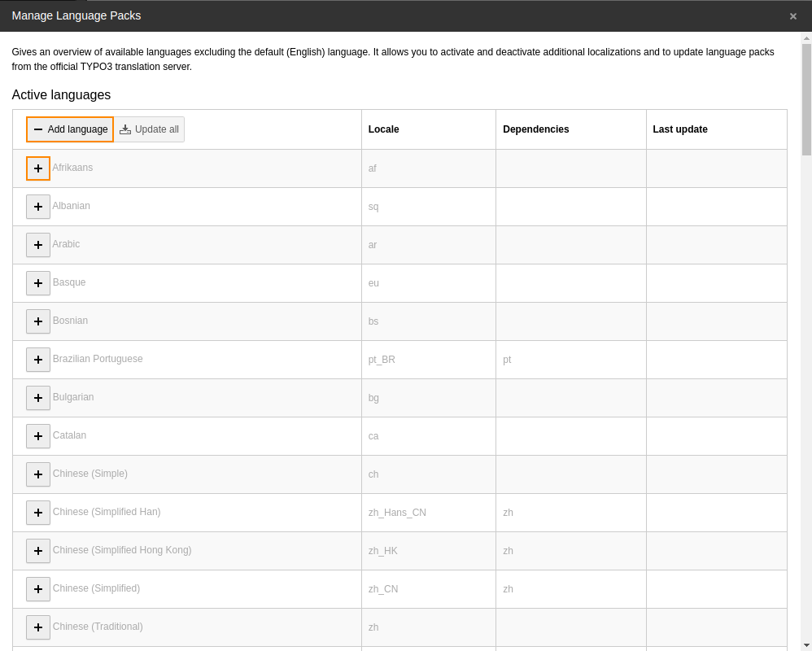Click the Locale column header
Image resolution: width=812 pixels, height=651 pixels.
[383, 129]
